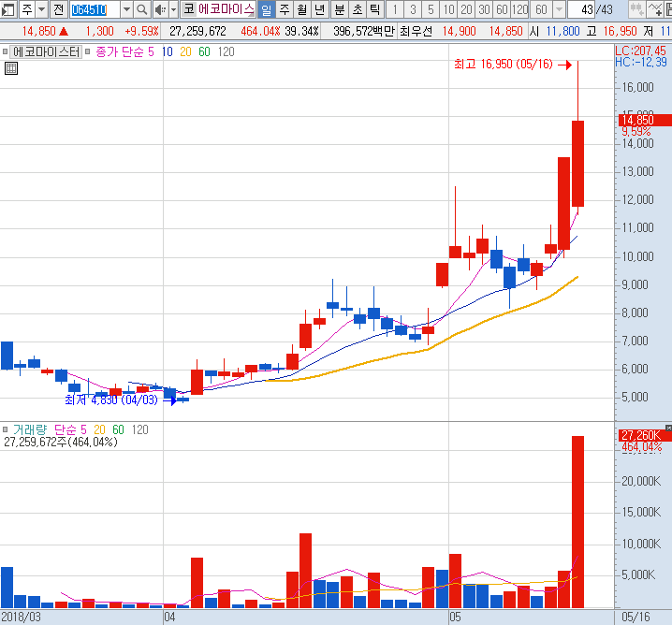Click the add-indicator line chart plus icon

[x=655, y=9]
